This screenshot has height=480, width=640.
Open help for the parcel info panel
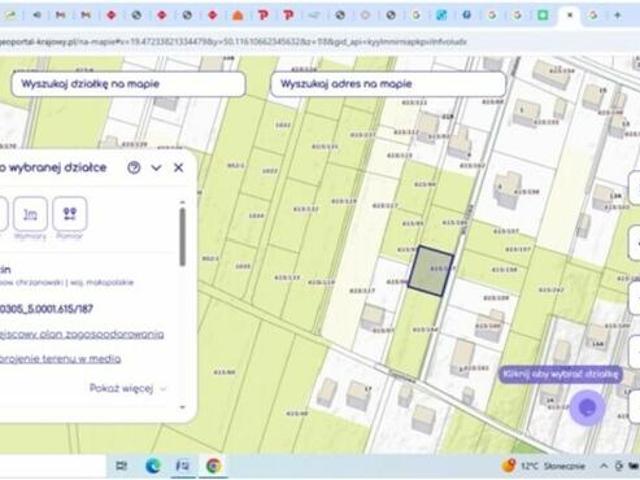[134, 167]
